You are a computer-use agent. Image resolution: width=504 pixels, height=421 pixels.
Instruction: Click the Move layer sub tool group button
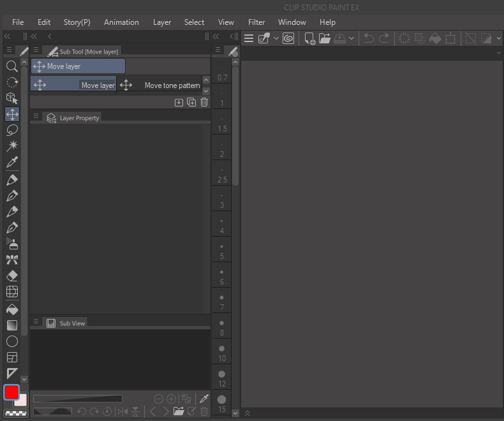coord(78,66)
